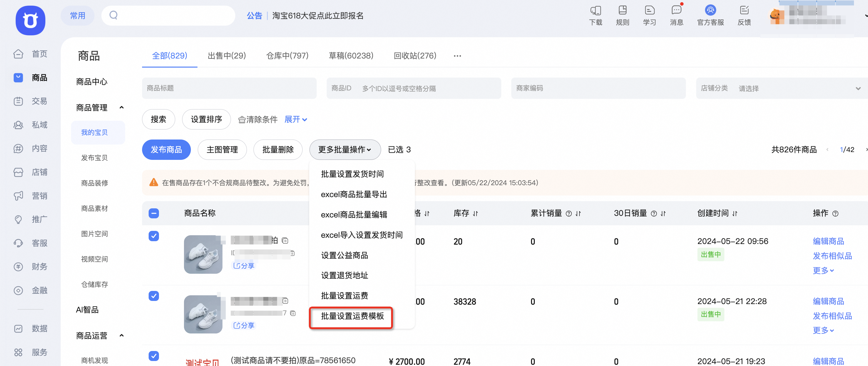Click 累计销量 help question icon
Image resolution: width=868 pixels, height=366 pixels.
pyautogui.click(x=569, y=213)
